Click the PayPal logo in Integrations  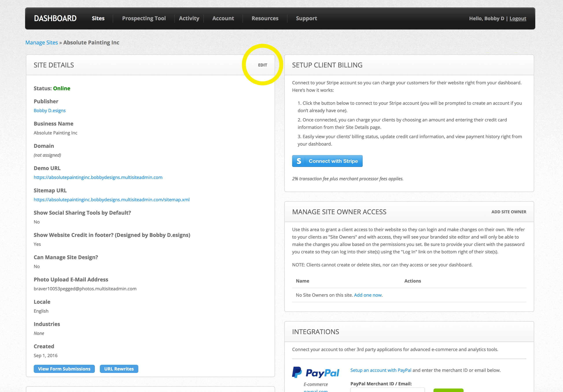[316, 372]
